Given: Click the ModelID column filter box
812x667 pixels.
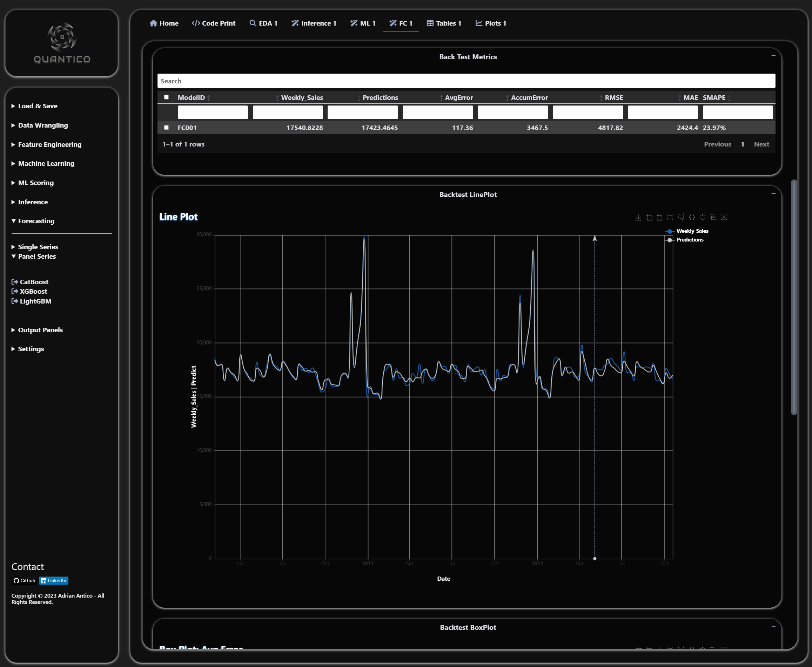Looking at the screenshot, I should [213, 113].
